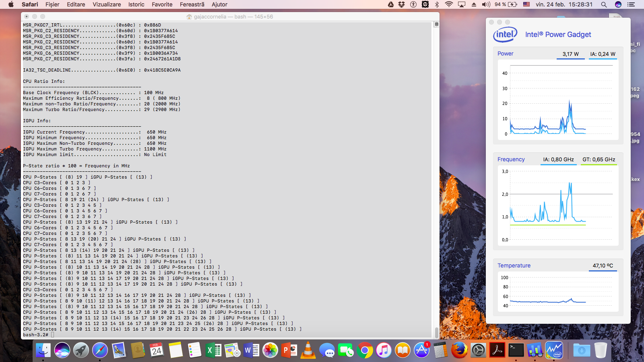Open the Vizualizare menu
Image resolution: width=644 pixels, height=362 pixels.
point(107,4)
